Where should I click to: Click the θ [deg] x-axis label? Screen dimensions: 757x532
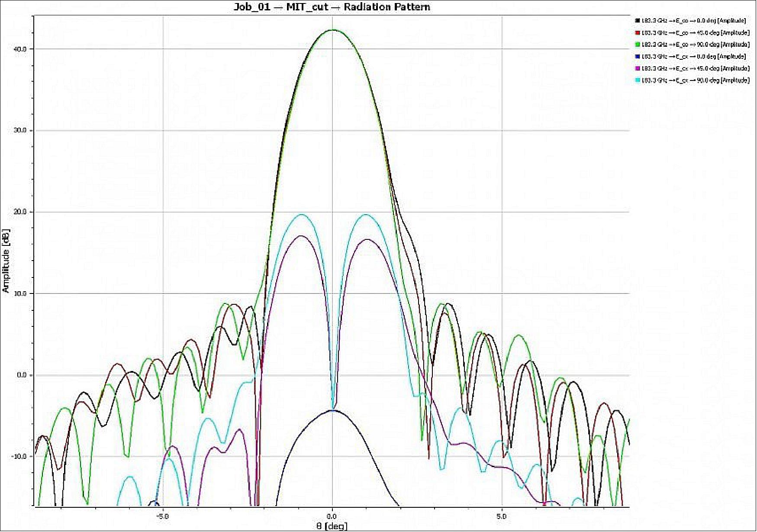(x=332, y=526)
